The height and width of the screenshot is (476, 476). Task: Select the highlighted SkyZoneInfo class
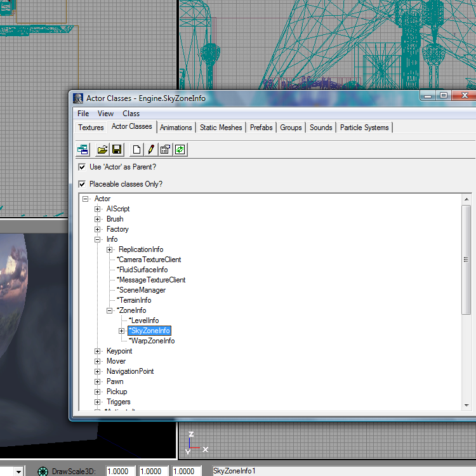point(149,331)
